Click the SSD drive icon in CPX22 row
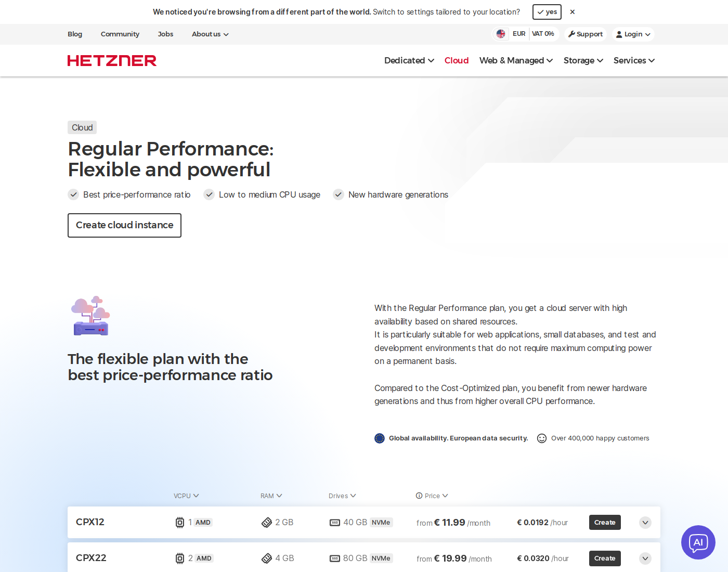The width and height of the screenshot is (728, 572). pyautogui.click(x=335, y=558)
